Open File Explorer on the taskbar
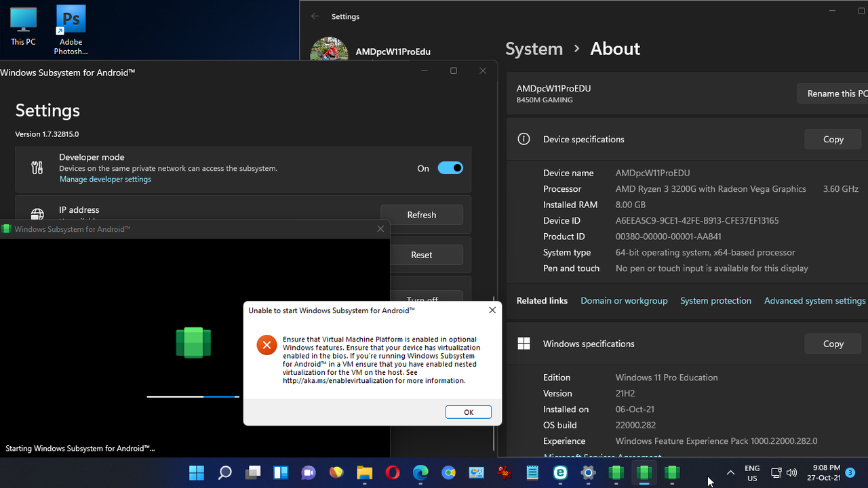Viewport: 868px width, 488px height. [365, 473]
